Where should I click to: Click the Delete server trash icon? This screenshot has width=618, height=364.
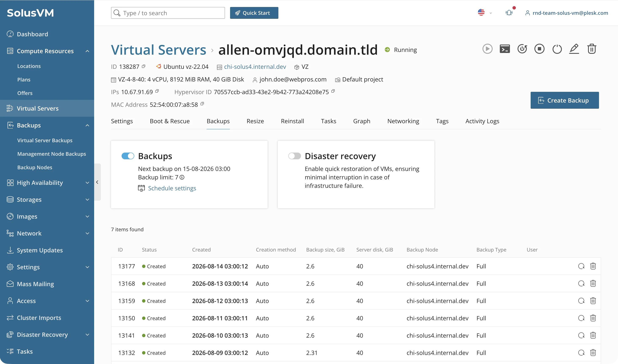pos(591,49)
